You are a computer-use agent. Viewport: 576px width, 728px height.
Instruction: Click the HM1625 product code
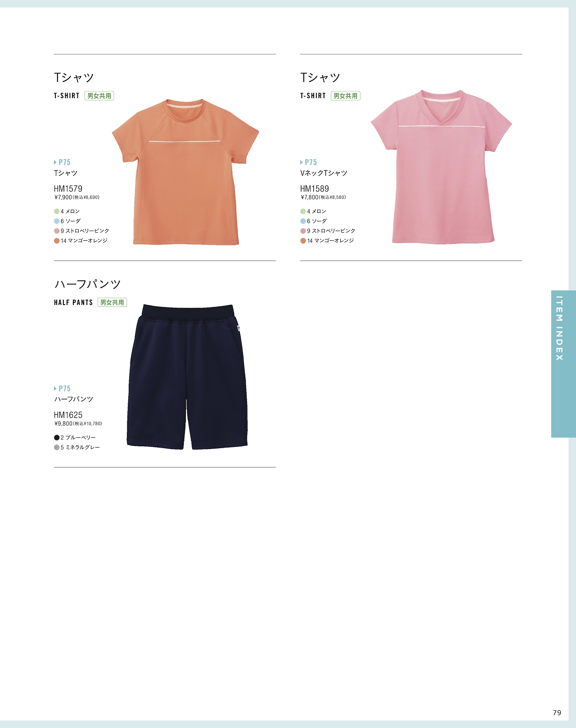point(68,415)
